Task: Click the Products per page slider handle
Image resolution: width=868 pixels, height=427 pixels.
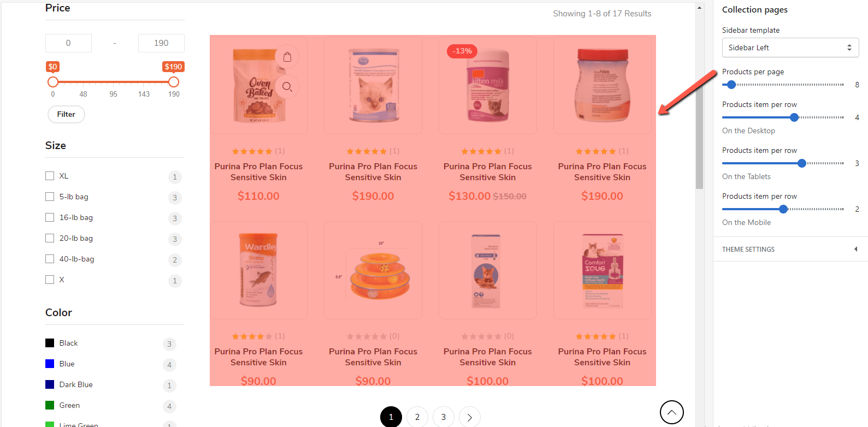Action: (731, 85)
